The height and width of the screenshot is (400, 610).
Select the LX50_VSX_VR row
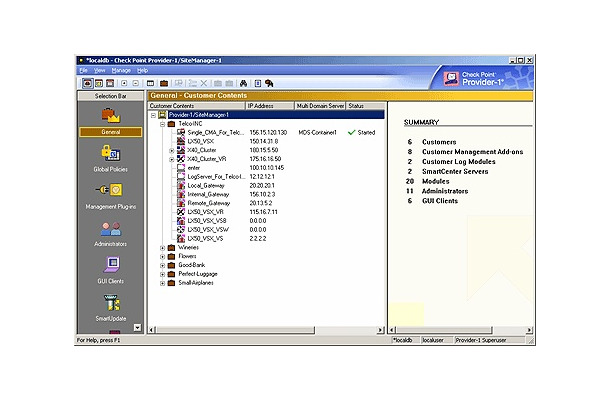tap(205, 212)
